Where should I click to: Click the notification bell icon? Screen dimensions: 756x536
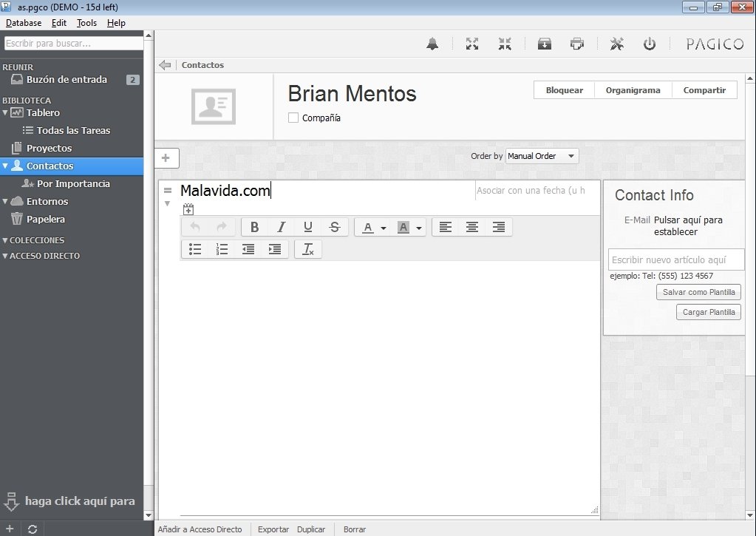[432, 44]
